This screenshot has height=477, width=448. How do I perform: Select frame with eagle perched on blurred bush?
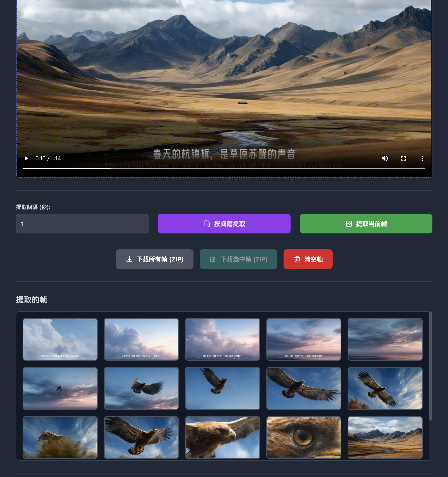point(60,437)
